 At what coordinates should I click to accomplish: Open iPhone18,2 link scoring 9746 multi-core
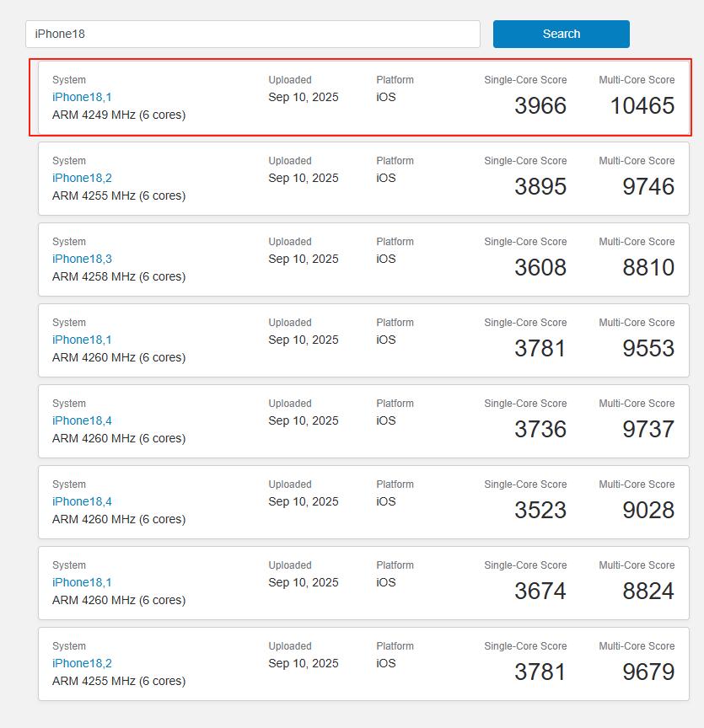82,178
